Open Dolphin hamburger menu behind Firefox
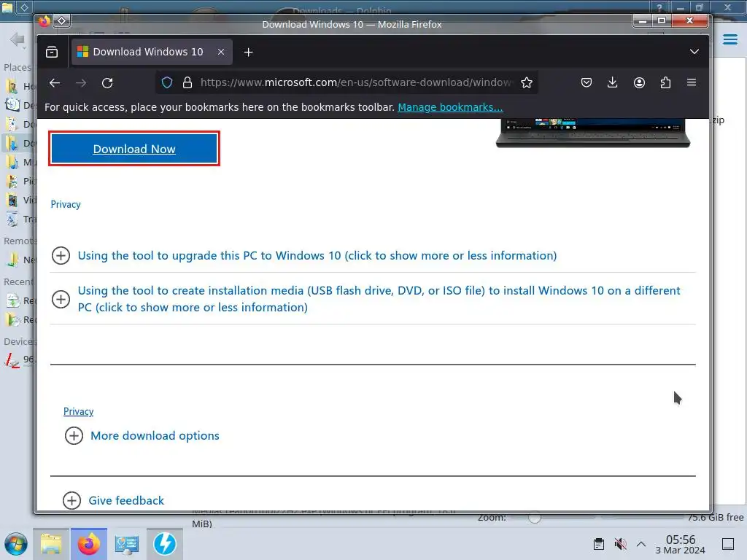This screenshot has width=747, height=560. click(729, 39)
